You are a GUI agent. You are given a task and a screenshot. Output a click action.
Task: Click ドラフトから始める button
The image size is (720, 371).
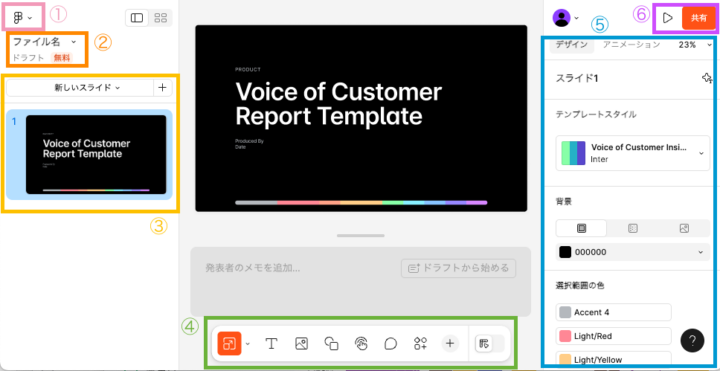(x=458, y=268)
